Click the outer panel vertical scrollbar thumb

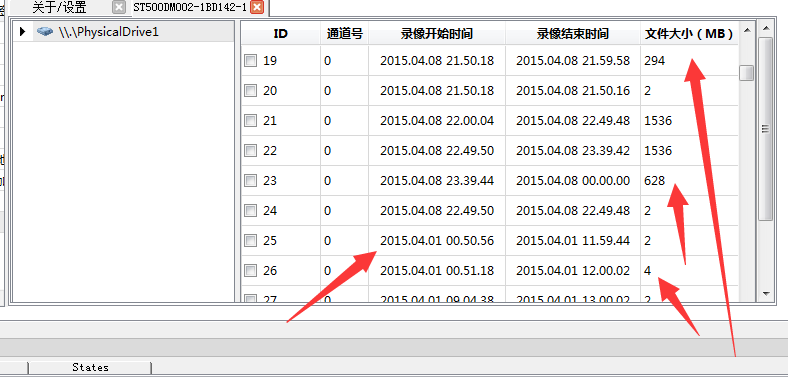pyautogui.click(x=765, y=129)
